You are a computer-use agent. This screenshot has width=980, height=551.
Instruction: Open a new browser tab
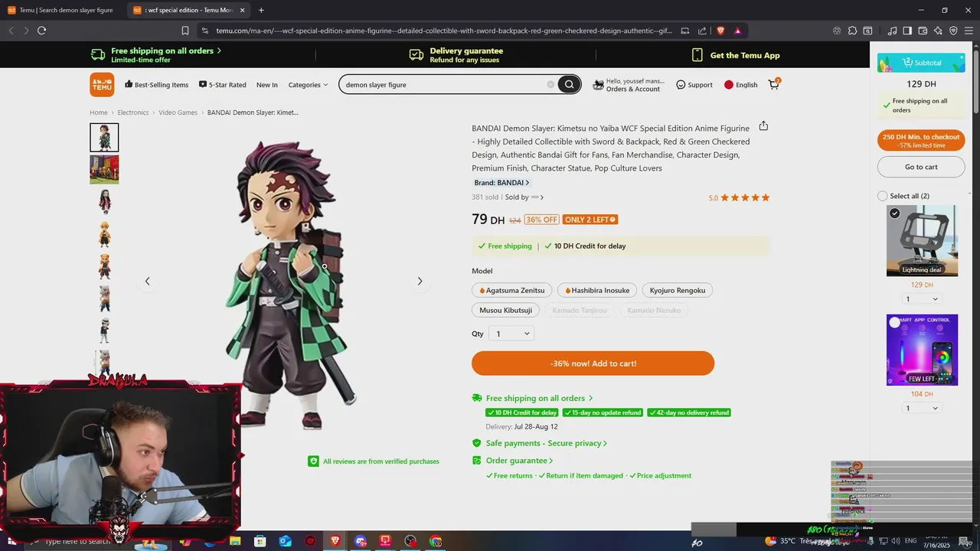tap(261, 10)
